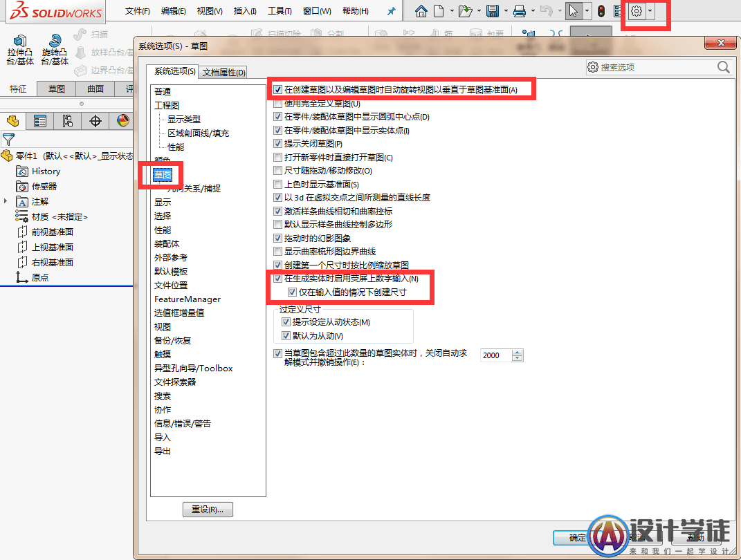The width and height of the screenshot is (741, 560).
Task: Pin the menu bar with pushpin icon
Action: (392, 11)
